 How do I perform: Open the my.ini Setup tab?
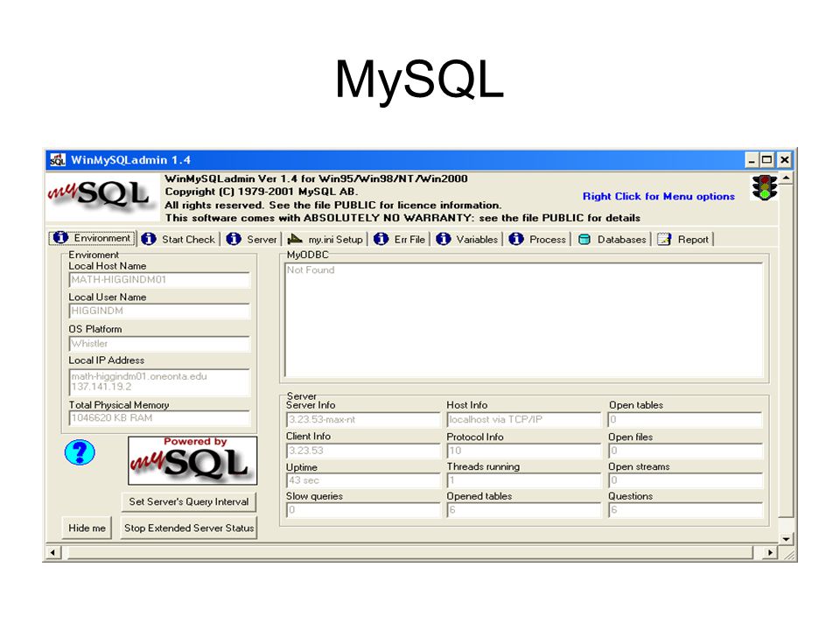click(325, 239)
